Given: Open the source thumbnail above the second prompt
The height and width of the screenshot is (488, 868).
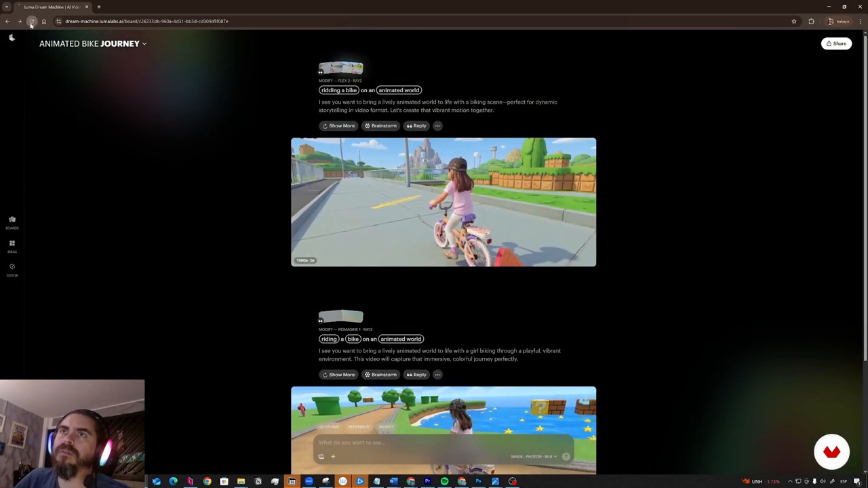Looking at the screenshot, I should click(x=341, y=317).
